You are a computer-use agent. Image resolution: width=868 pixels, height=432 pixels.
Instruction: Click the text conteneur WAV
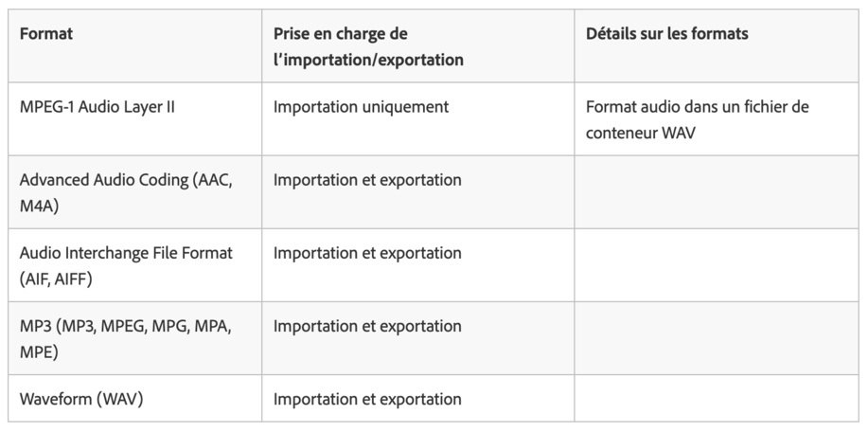tap(639, 132)
